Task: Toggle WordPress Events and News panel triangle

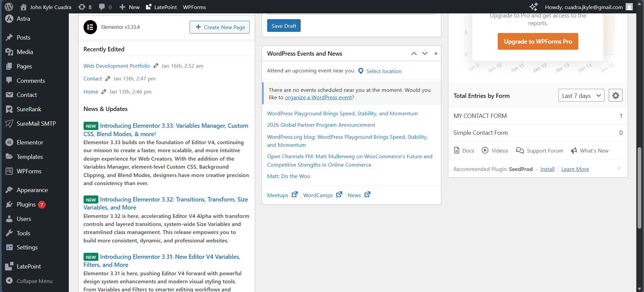Action: point(436,53)
